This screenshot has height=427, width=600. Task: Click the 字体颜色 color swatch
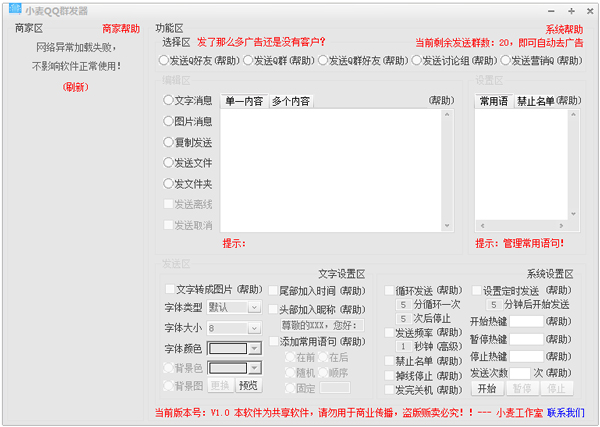(228, 349)
